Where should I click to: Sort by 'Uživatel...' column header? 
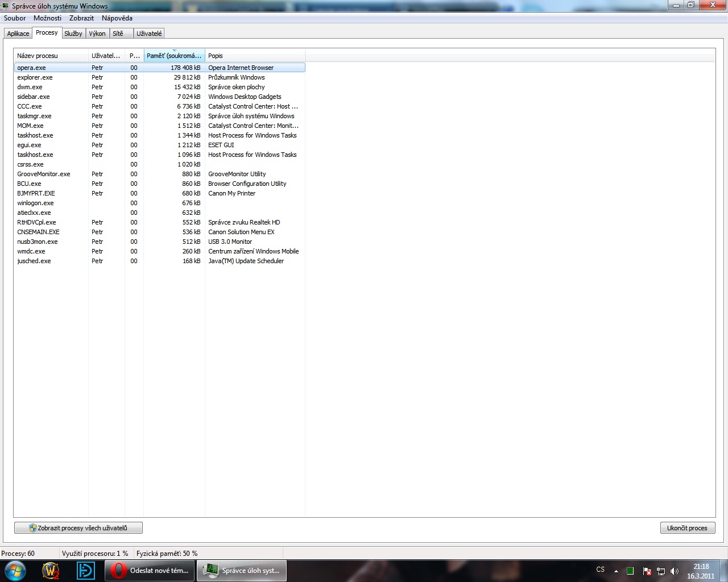pyautogui.click(x=106, y=56)
